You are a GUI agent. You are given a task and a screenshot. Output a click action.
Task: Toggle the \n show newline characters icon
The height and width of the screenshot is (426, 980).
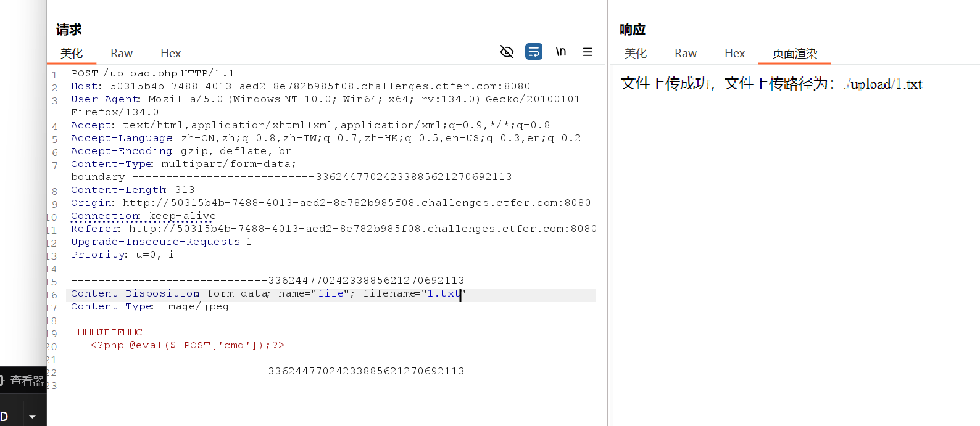tap(561, 52)
